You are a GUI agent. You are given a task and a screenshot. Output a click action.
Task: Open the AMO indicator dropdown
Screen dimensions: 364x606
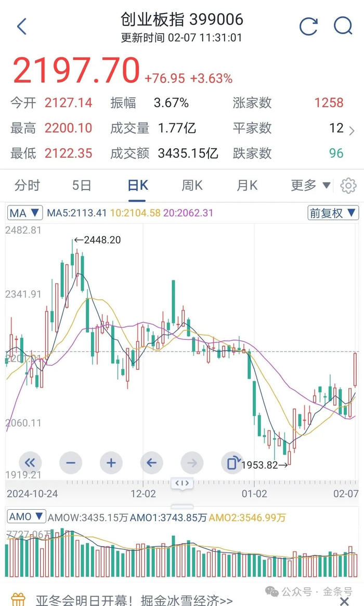click(x=27, y=517)
